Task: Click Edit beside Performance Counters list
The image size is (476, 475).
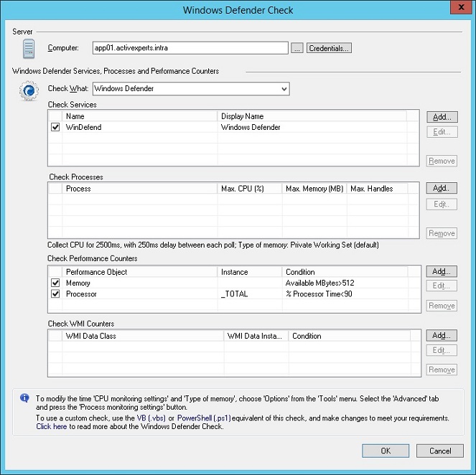Action: (442, 286)
